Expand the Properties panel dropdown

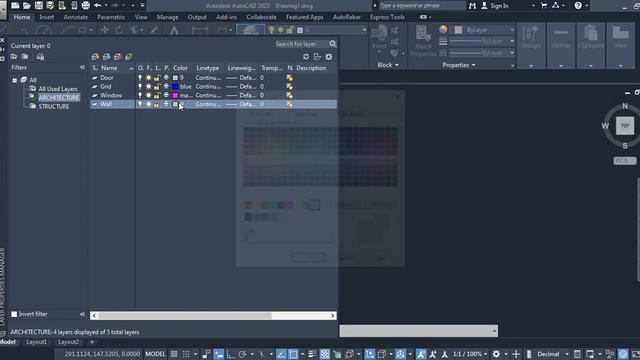459,65
